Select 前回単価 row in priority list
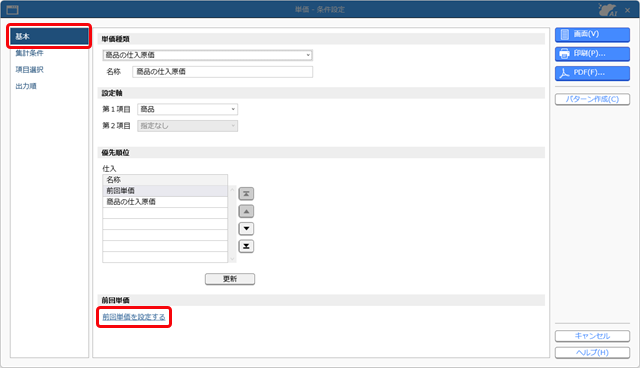This screenshot has height=368, width=640. coord(165,191)
